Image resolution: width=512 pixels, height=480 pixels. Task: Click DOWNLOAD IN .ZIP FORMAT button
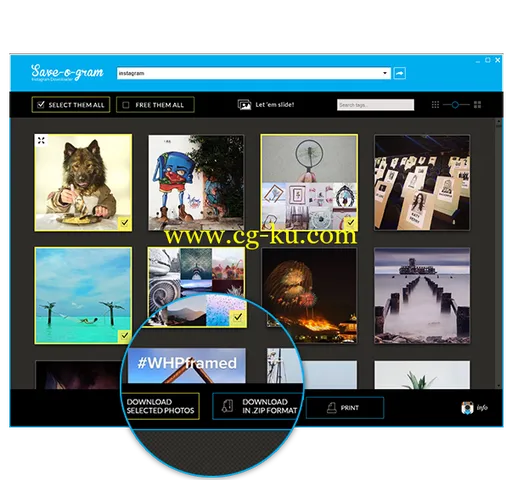257,406
